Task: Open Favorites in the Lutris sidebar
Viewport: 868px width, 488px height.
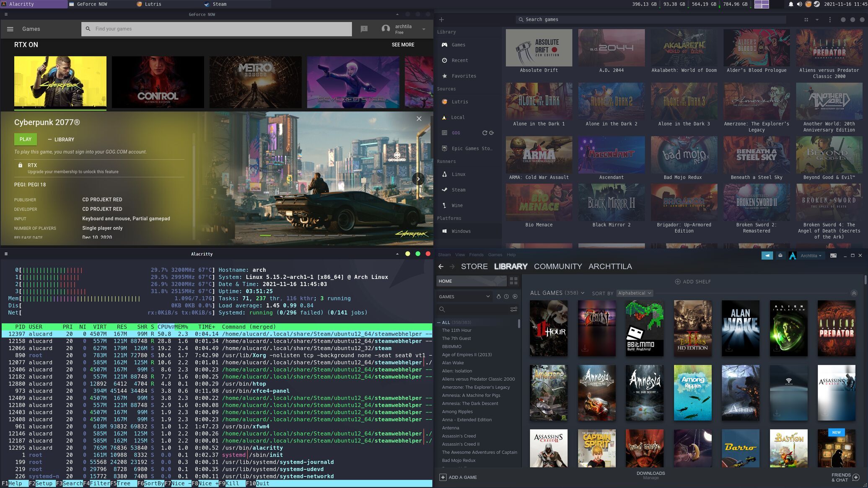Action: [x=468, y=76]
